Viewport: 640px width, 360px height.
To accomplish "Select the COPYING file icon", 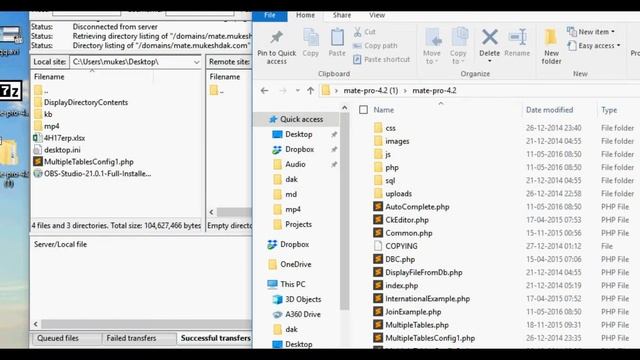I will 378,246.
